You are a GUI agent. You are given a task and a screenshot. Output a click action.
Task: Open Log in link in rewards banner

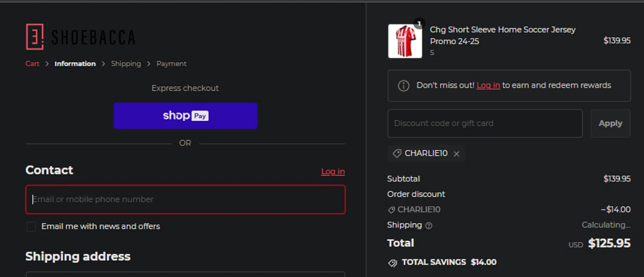pyautogui.click(x=488, y=85)
